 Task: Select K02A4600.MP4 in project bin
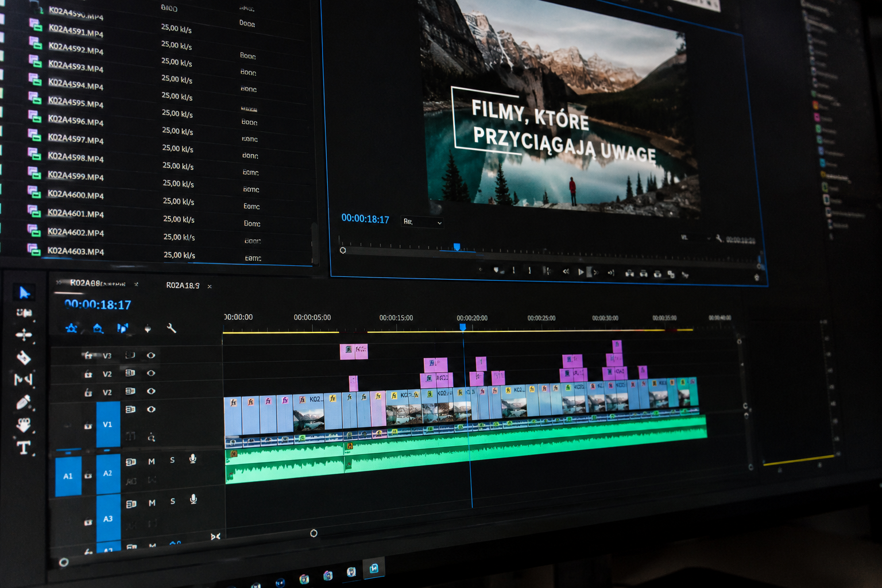coord(76,195)
